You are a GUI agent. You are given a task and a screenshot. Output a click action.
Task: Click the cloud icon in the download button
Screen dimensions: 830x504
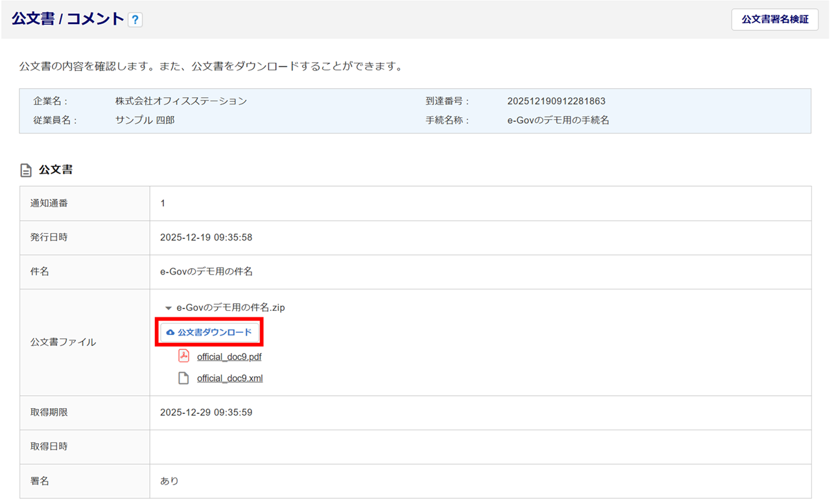tap(171, 332)
